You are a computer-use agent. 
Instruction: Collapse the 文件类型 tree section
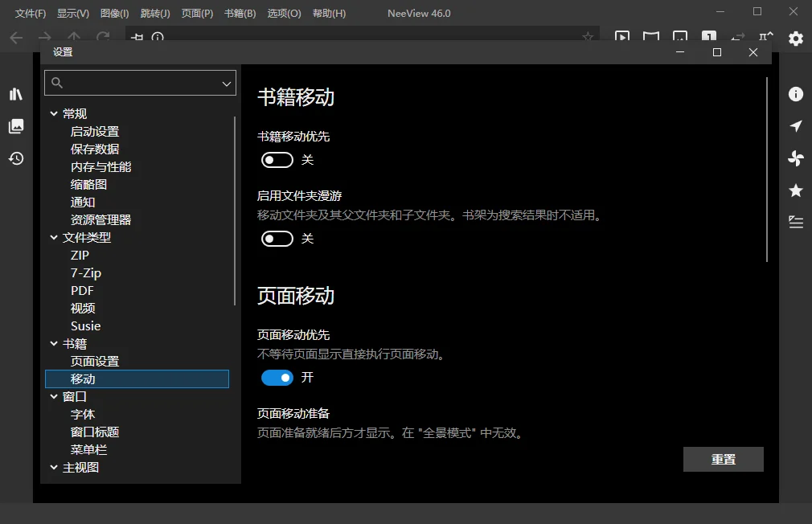[54, 237]
